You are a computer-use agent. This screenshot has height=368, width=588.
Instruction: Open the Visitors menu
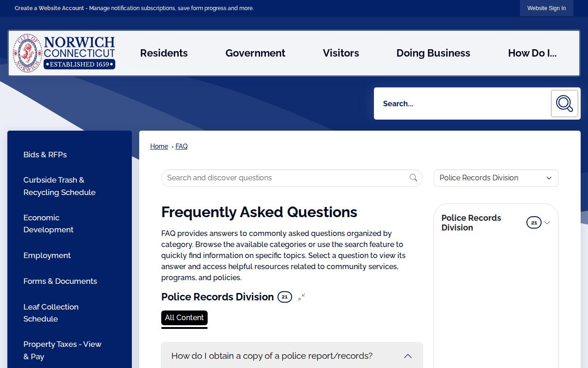(341, 53)
